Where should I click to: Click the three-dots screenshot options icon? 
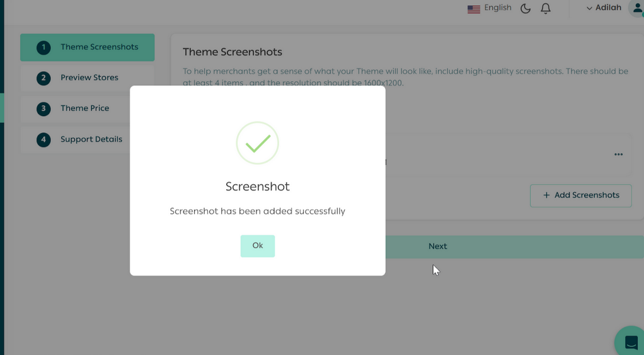pyautogui.click(x=618, y=154)
